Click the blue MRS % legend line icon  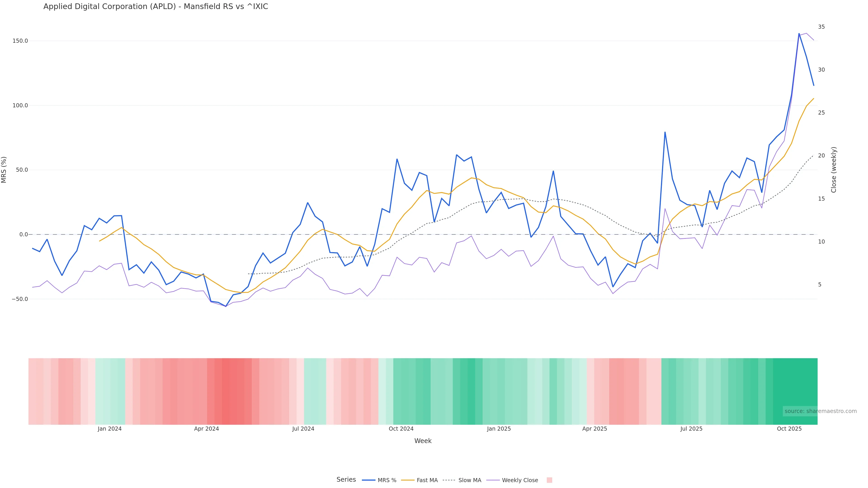point(369,480)
